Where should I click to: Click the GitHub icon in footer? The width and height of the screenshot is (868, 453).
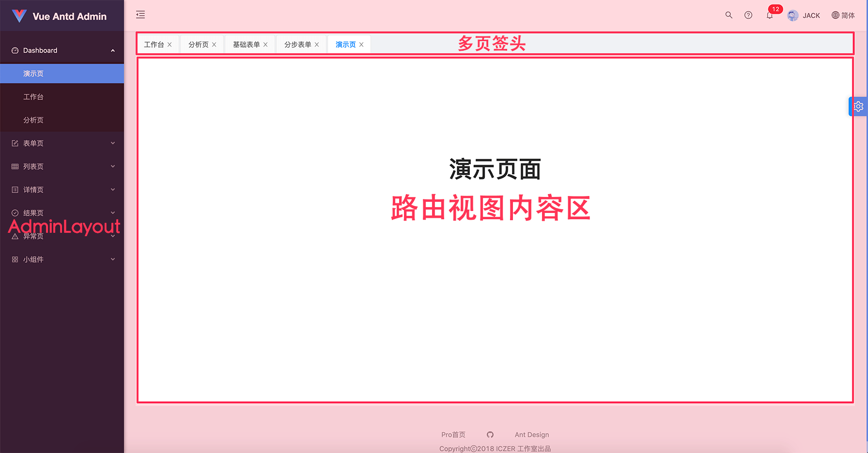490,435
